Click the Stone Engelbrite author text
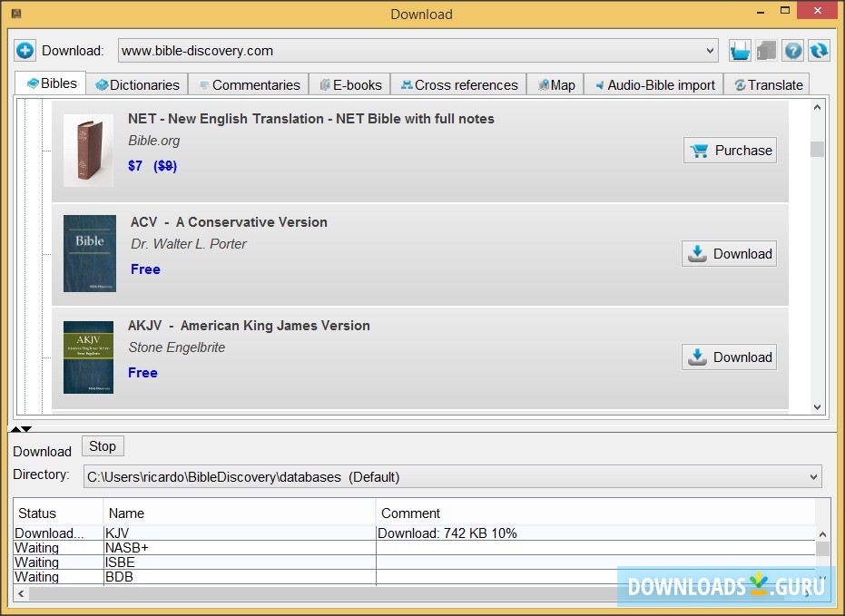The image size is (845, 616). [177, 347]
